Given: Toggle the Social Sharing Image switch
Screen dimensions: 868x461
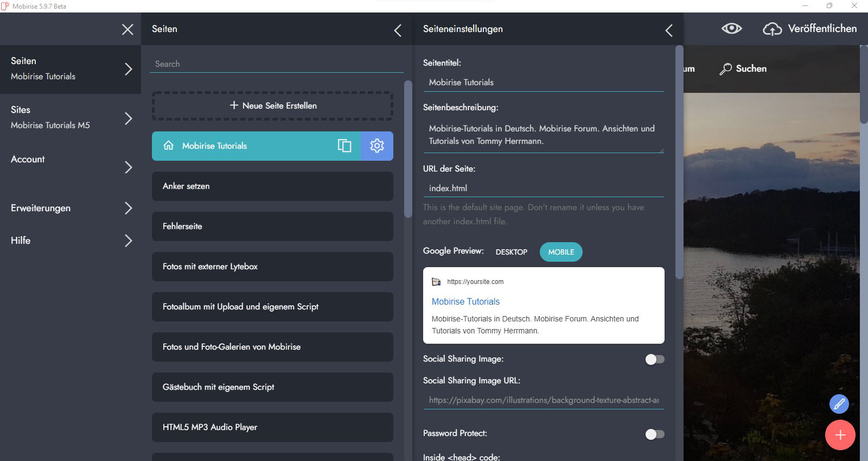Looking at the screenshot, I should (654, 359).
